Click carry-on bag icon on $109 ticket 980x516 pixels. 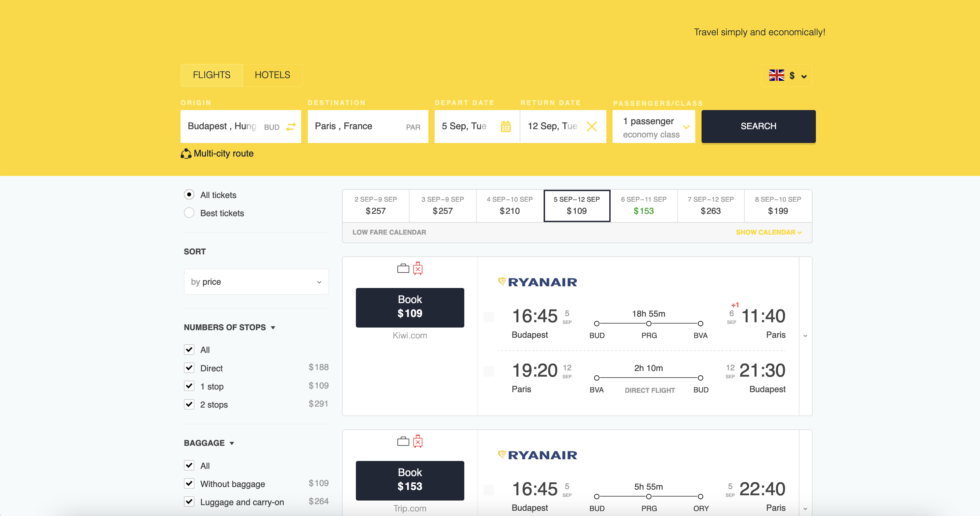[403, 269]
